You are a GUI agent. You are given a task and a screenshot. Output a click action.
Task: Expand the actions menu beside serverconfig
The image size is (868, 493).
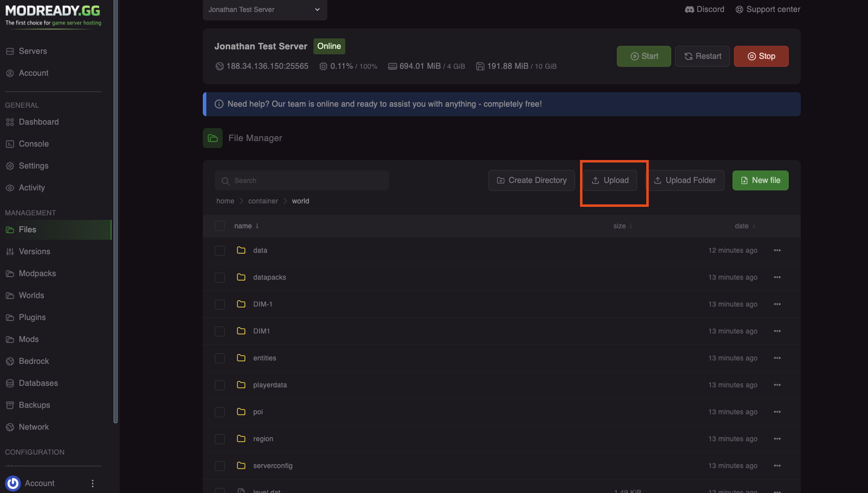pos(777,466)
